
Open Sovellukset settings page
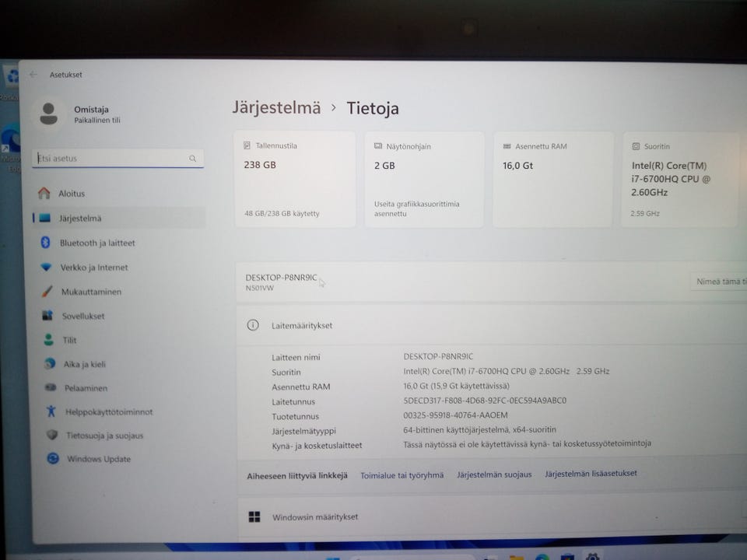[121, 316]
